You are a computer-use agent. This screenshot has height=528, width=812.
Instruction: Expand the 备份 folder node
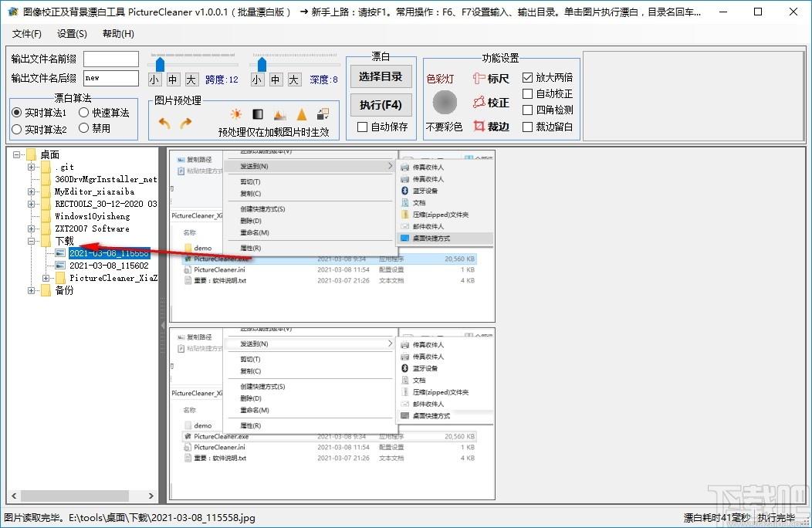pos(31,290)
